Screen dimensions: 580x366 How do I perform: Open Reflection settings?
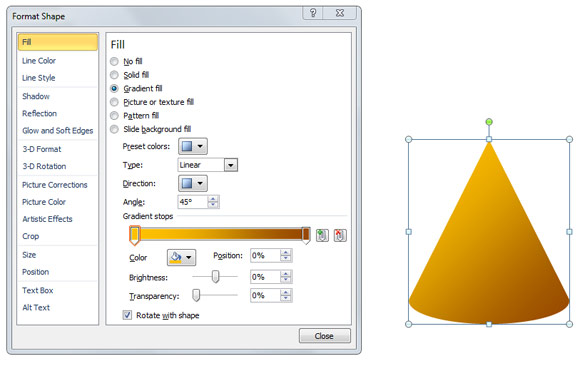coord(40,114)
